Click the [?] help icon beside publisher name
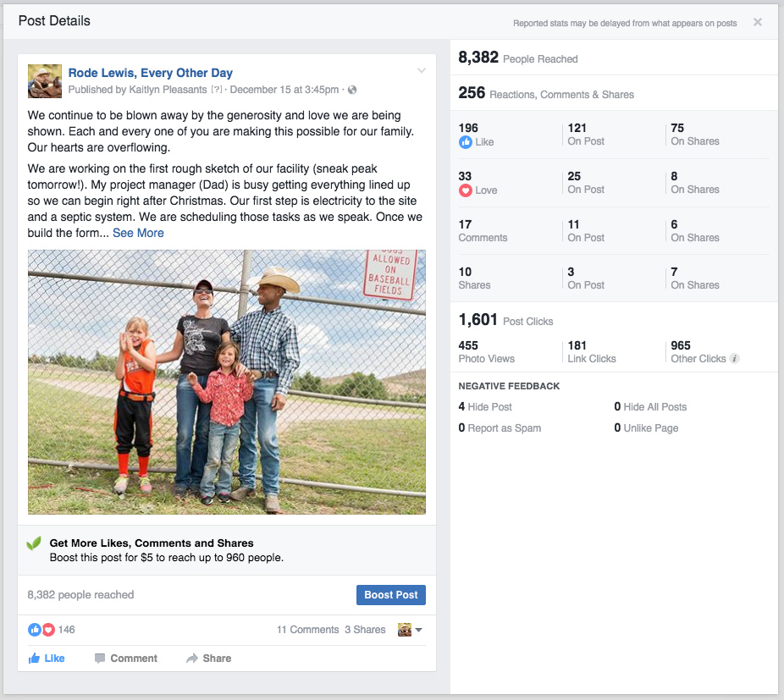The height and width of the screenshot is (700, 784). (217, 90)
